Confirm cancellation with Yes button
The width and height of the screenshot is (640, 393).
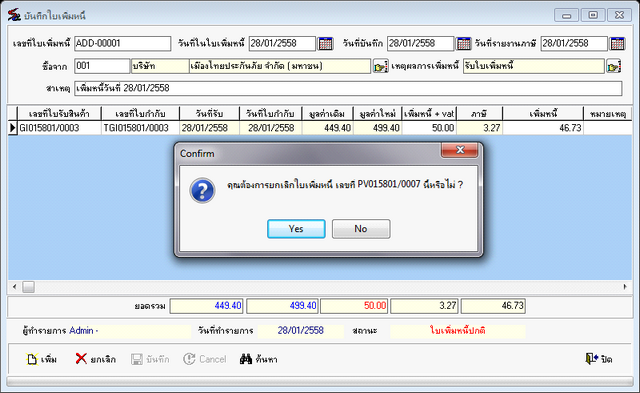(296, 229)
